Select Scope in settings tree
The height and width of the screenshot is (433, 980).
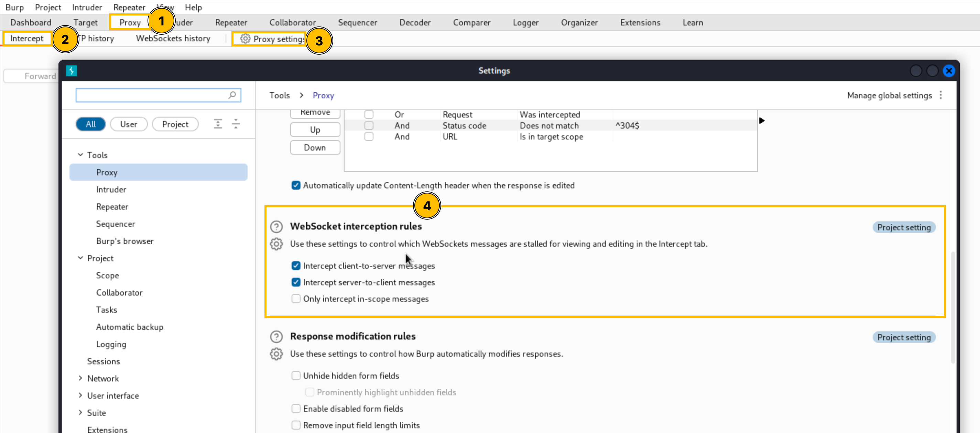[108, 275]
